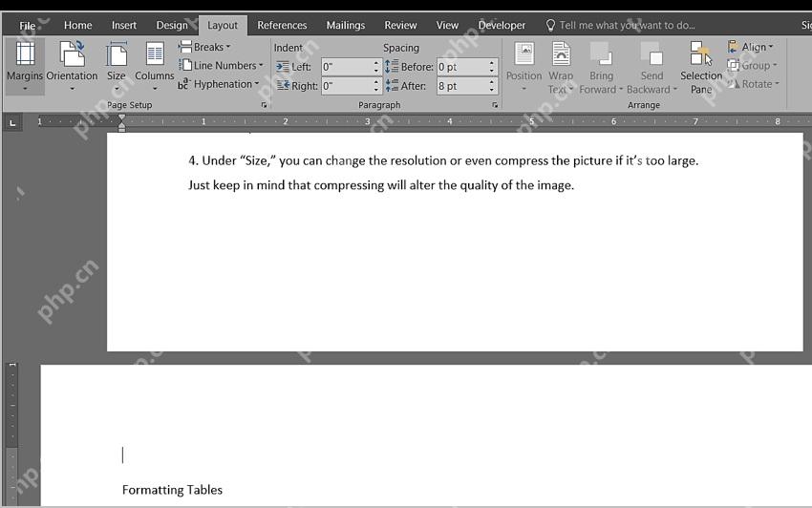Launch the Page Setup dialog

(x=264, y=105)
